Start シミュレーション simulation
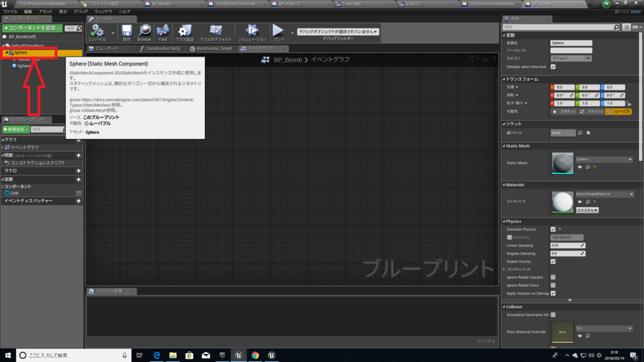Image resolution: width=644 pixels, height=362 pixels. point(252,33)
